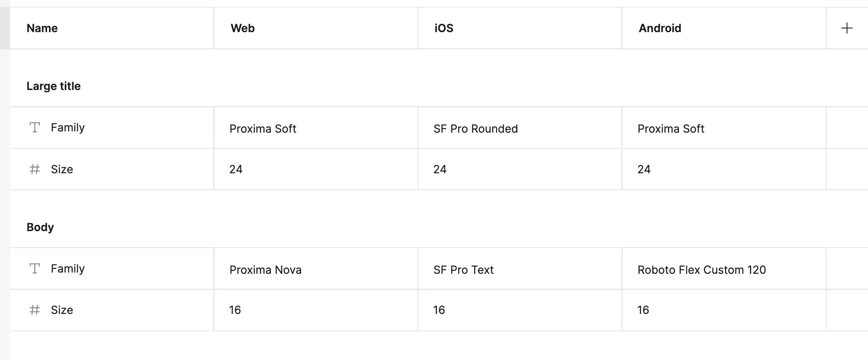Select the Android column header
This screenshot has height=360, width=868.
(724, 28)
